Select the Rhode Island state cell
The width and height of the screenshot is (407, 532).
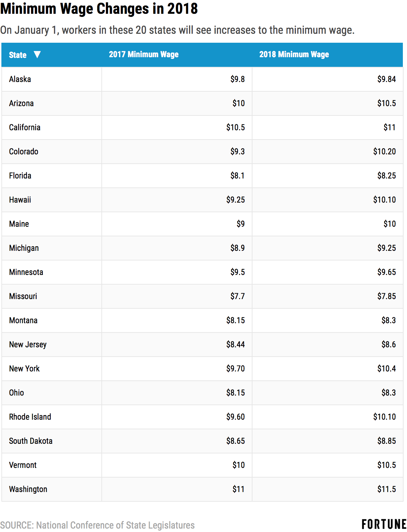click(30, 417)
